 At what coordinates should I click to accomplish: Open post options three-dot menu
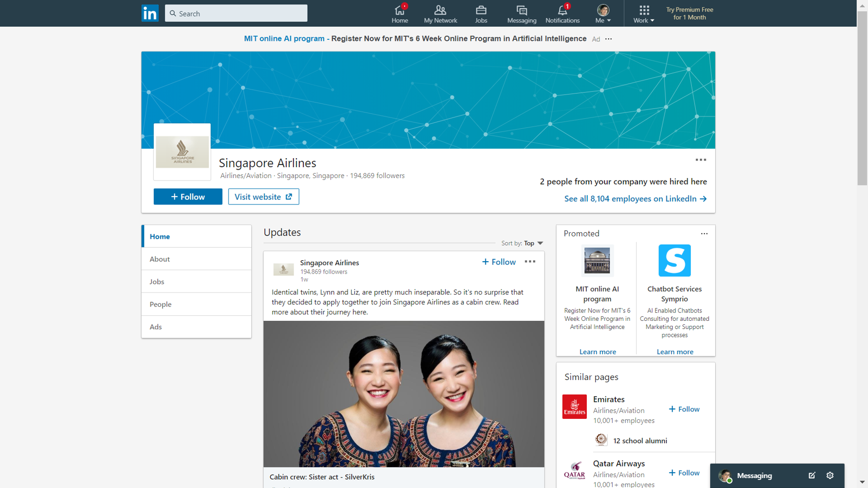[x=530, y=262]
